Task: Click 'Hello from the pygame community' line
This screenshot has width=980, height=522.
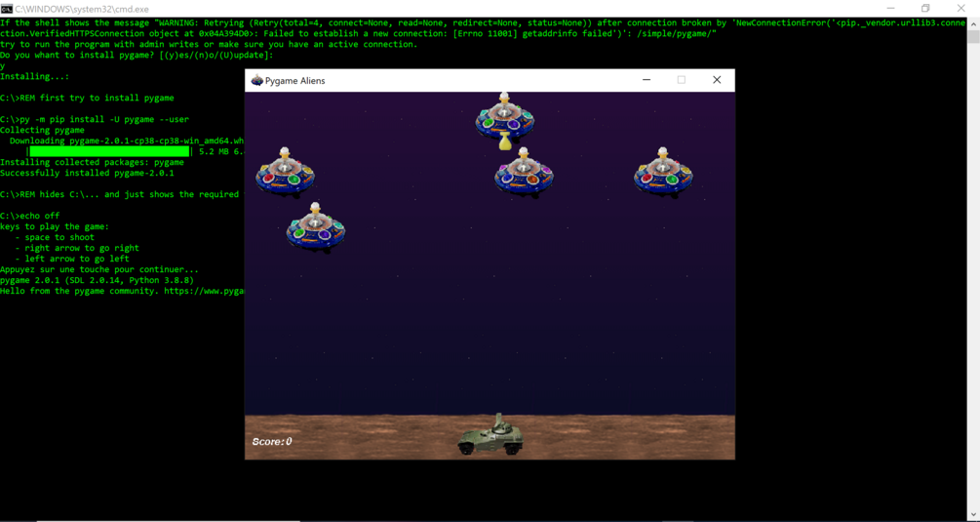Action: [122, 291]
